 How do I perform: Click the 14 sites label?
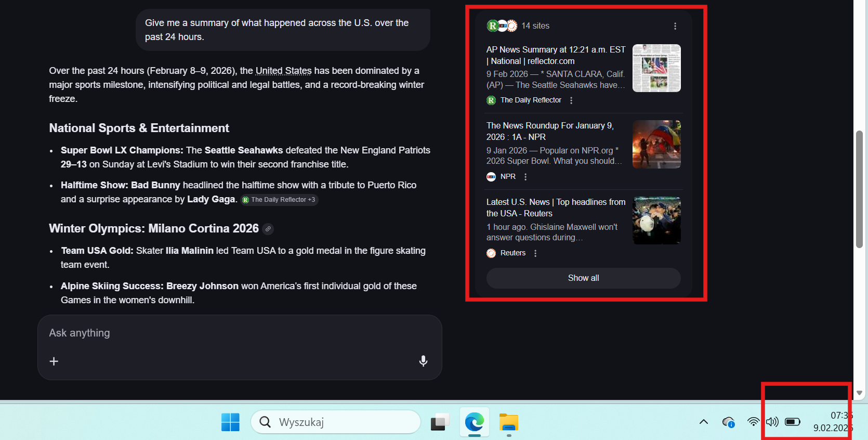pyautogui.click(x=535, y=25)
